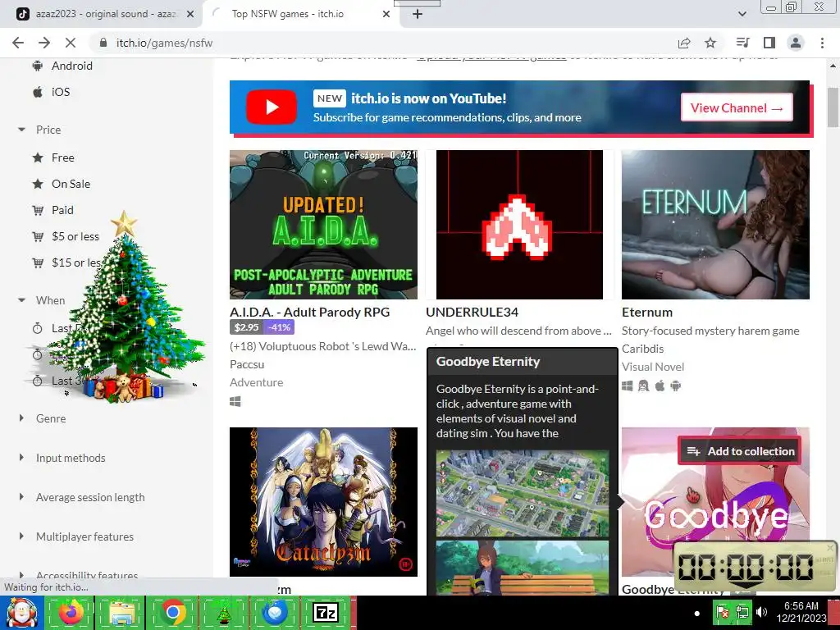Launch Firefox from the taskbar
The width and height of the screenshot is (840, 630).
[x=71, y=612]
